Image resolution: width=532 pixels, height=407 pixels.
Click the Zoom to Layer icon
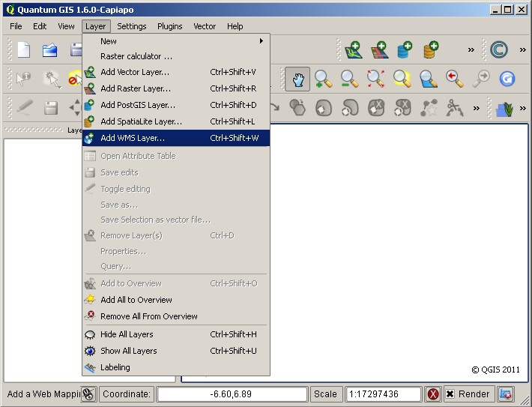[428, 79]
